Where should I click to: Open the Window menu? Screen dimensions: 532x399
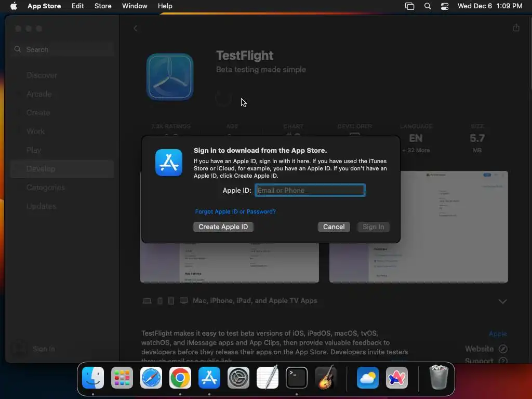(x=135, y=6)
